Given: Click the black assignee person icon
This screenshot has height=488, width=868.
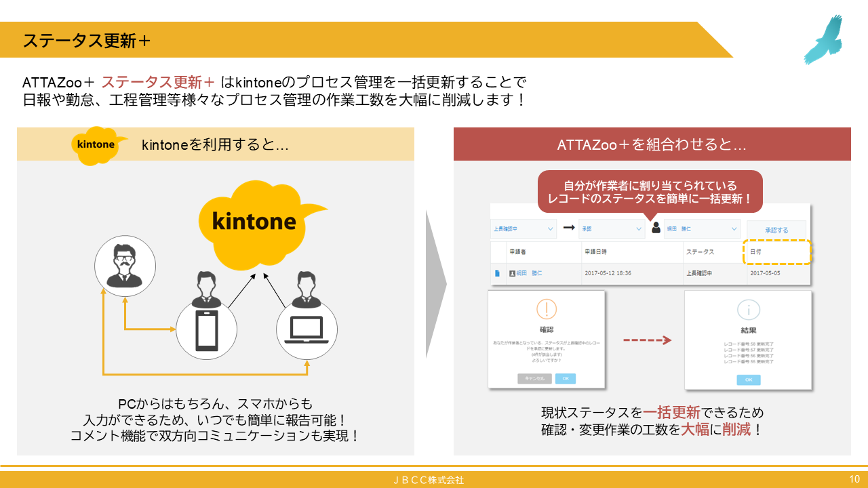Looking at the screenshot, I should tap(656, 228).
